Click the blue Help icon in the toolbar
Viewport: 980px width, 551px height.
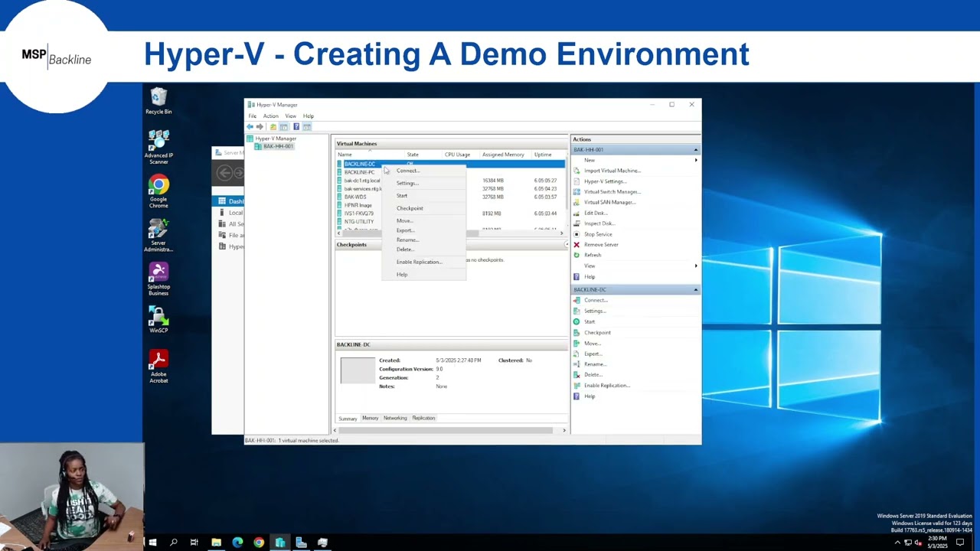pyautogui.click(x=296, y=126)
